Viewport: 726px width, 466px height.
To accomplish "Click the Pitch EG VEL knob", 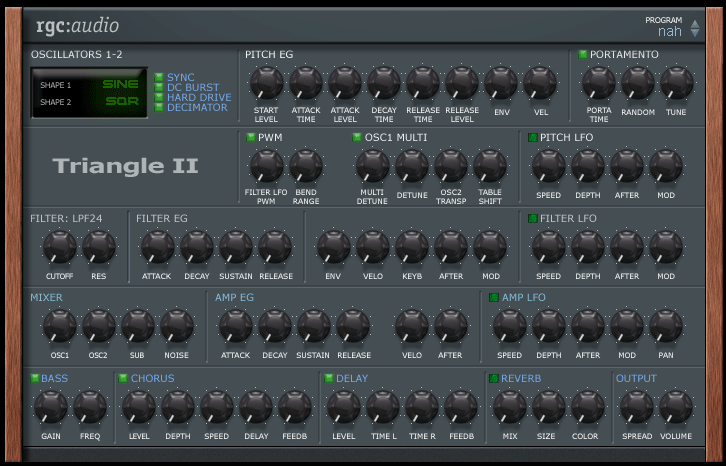I will click(x=540, y=83).
